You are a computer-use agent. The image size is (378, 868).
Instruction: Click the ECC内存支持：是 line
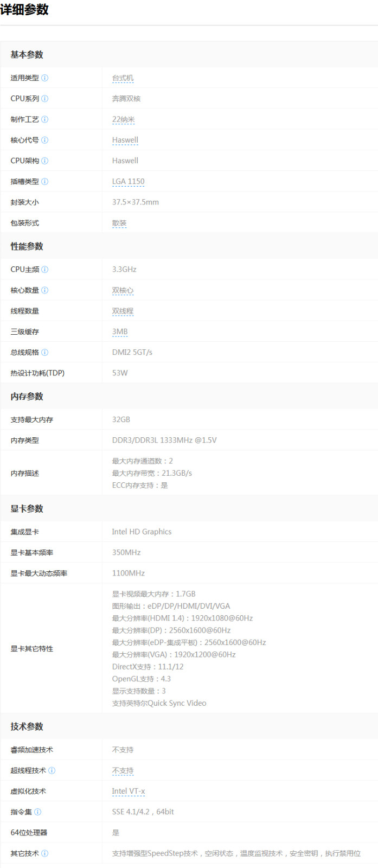[140, 486]
